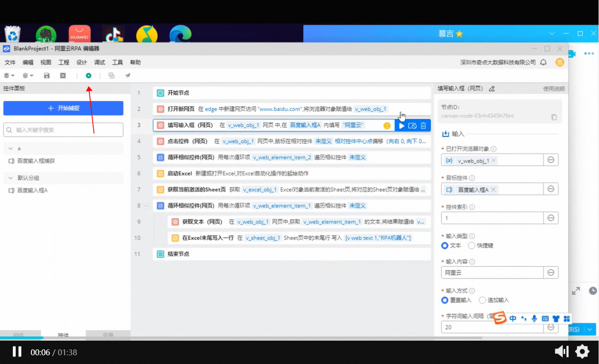Mute the video with the speaker icon
The image size is (599, 364).
tap(561, 351)
